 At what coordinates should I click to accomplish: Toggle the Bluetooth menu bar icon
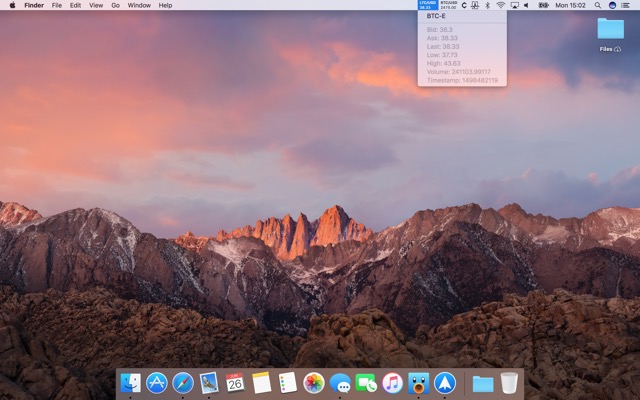tap(487, 5)
